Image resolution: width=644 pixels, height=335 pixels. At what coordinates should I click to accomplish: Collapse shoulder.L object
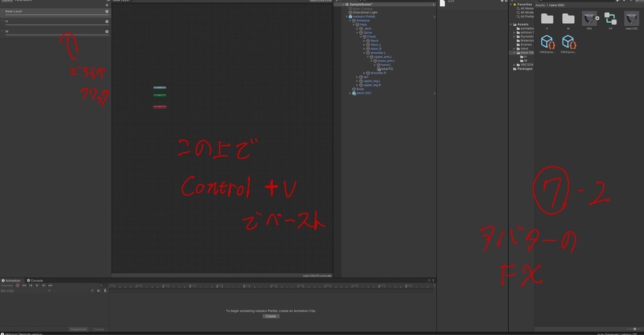pos(364,53)
